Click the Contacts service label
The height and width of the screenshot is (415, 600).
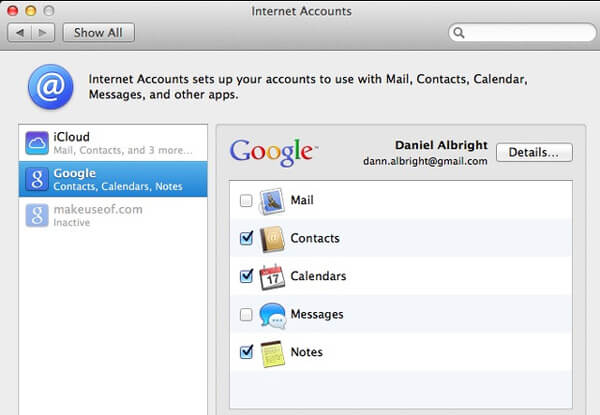(x=315, y=238)
